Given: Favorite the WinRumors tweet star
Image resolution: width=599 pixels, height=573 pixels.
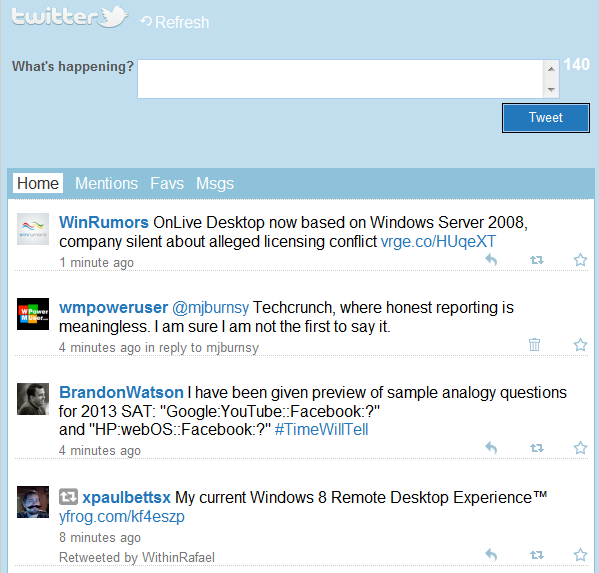Looking at the screenshot, I should (x=580, y=260).
